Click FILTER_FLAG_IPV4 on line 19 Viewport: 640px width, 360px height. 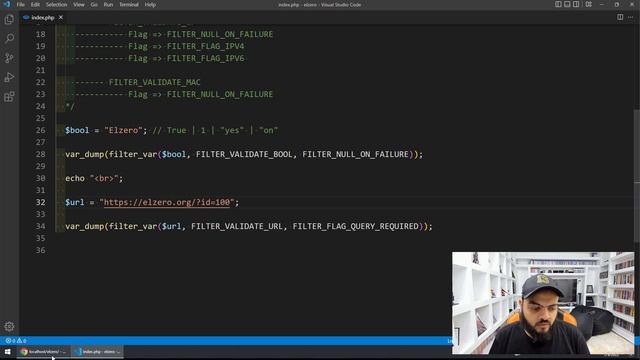(205, 46)
